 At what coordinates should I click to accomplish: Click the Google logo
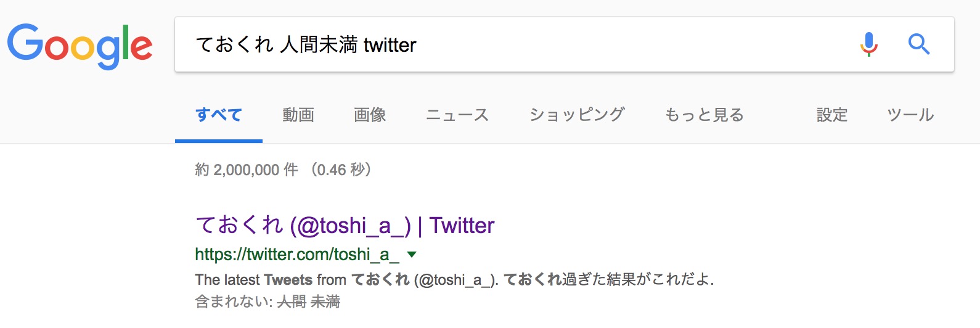pyautogui.click(x=80, y=46)
